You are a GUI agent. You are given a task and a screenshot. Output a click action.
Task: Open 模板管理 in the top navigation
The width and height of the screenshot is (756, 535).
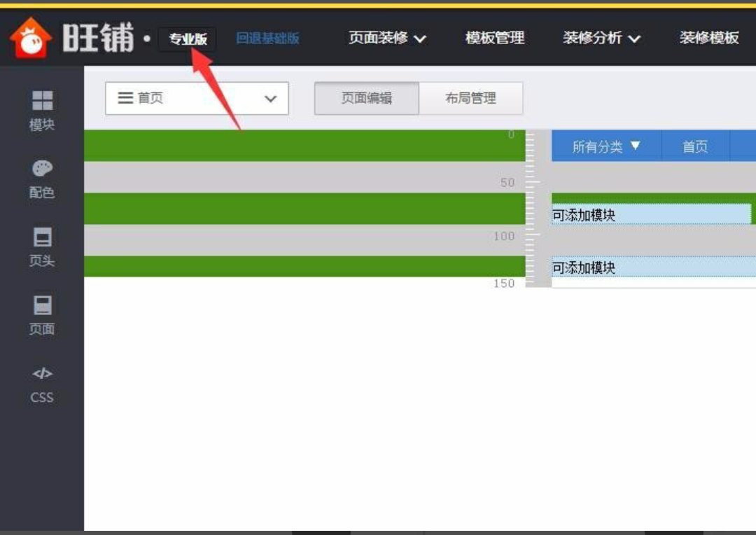click(x=495, y=38)
